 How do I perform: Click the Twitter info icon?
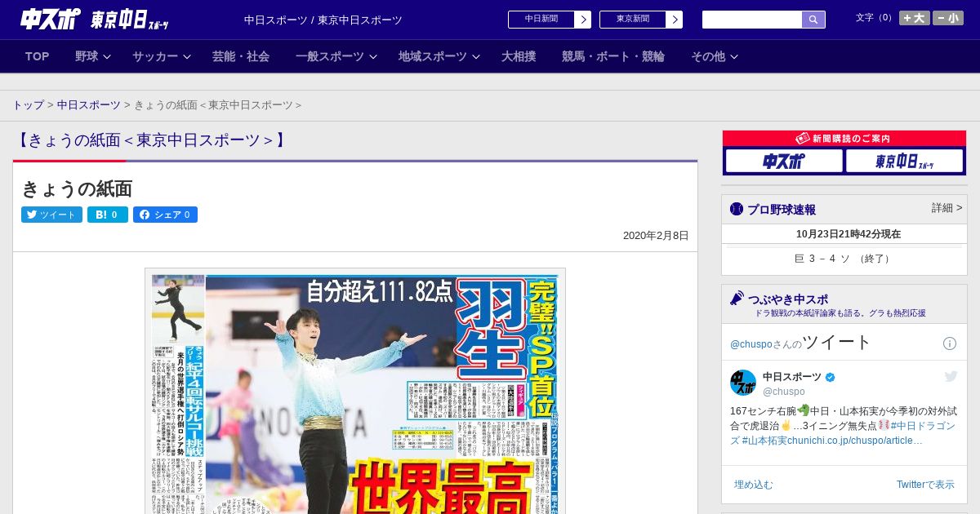(950, 343)
